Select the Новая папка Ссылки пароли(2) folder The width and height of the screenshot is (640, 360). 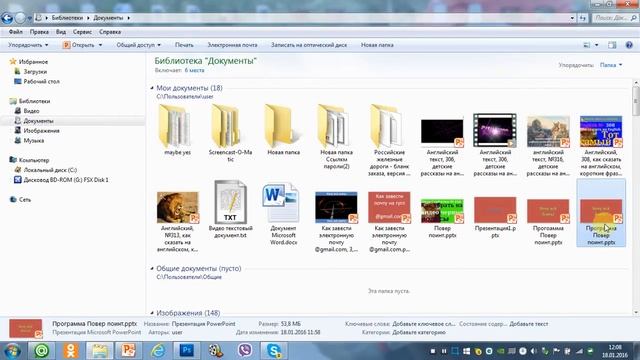tap(336, 136)
